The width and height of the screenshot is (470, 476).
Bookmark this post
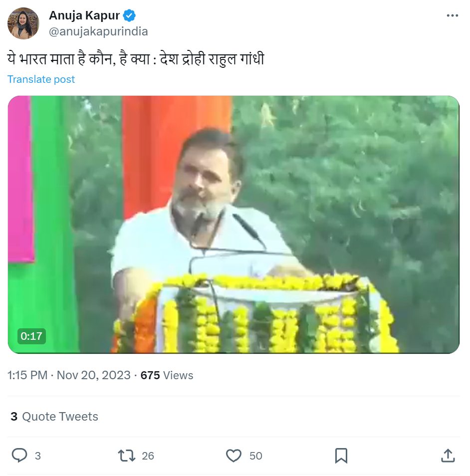pos(341,456)
